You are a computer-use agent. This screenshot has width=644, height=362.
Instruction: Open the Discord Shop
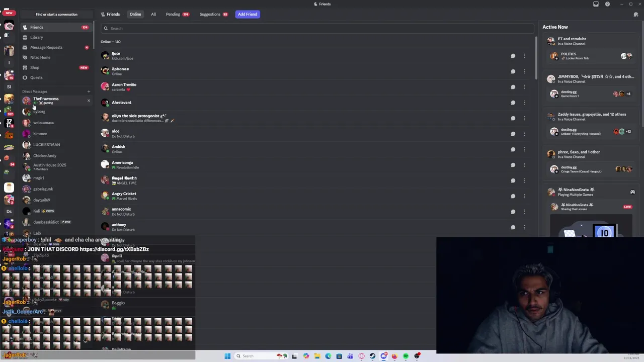pos(55,67)
